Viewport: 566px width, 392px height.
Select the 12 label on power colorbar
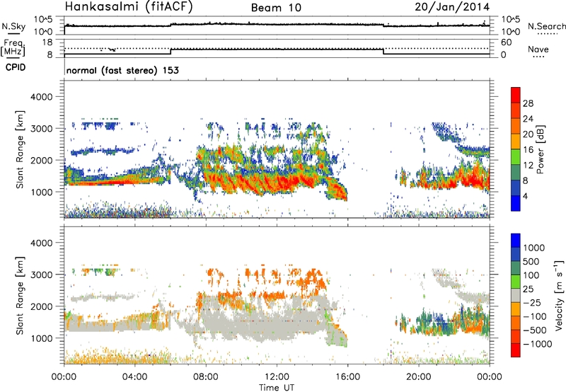[x=528, y=166]
